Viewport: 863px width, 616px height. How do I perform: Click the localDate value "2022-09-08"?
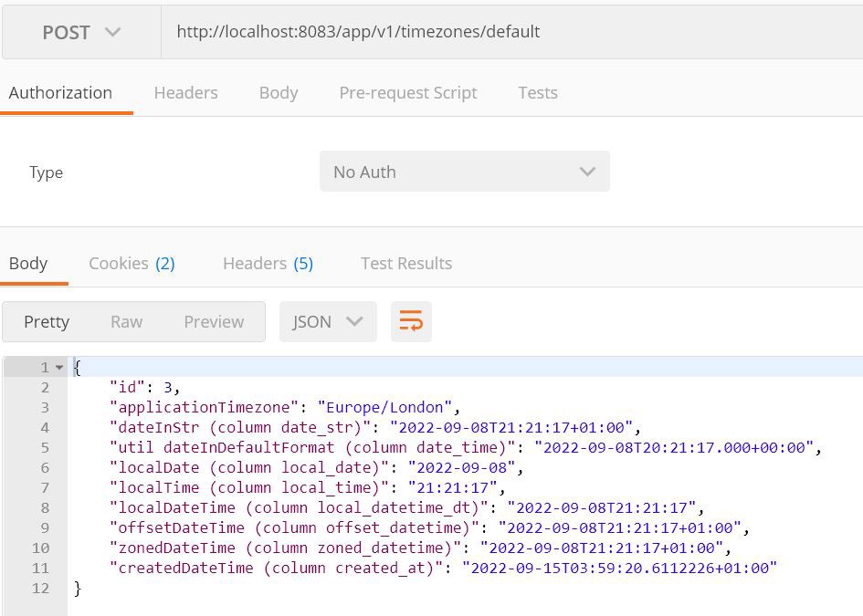[x=461, y=467]
